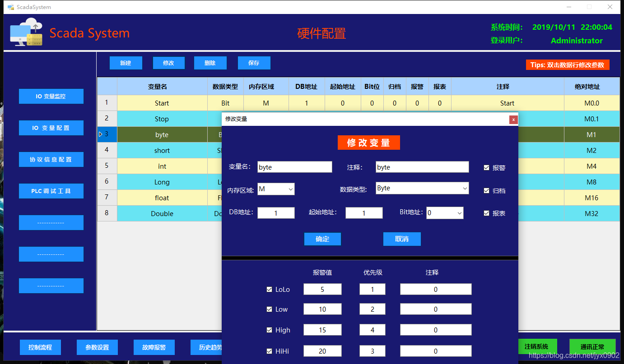Screen dimensions: 624x364
Task: Confirm with the 确定 button
Action: [322, 239]
